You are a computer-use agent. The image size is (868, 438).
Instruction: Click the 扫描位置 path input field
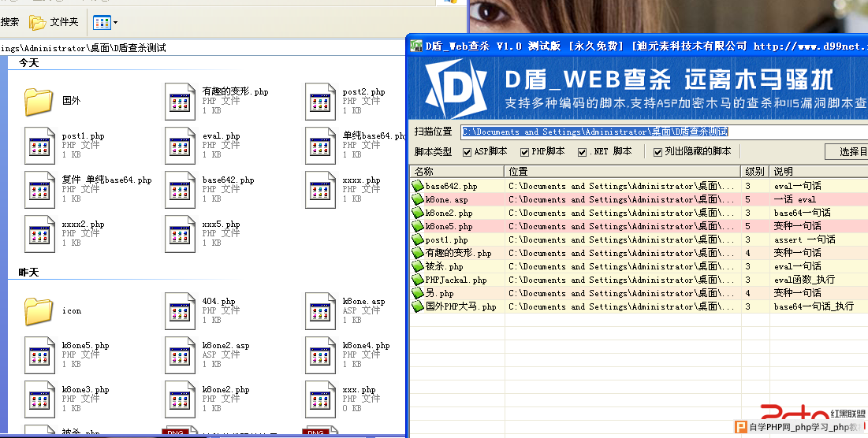pyautogui.click(x=665, y=132)
